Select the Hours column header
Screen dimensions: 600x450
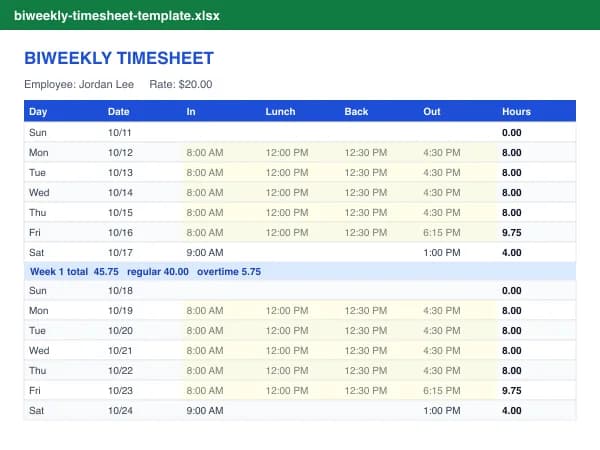(x=517, y=111)
